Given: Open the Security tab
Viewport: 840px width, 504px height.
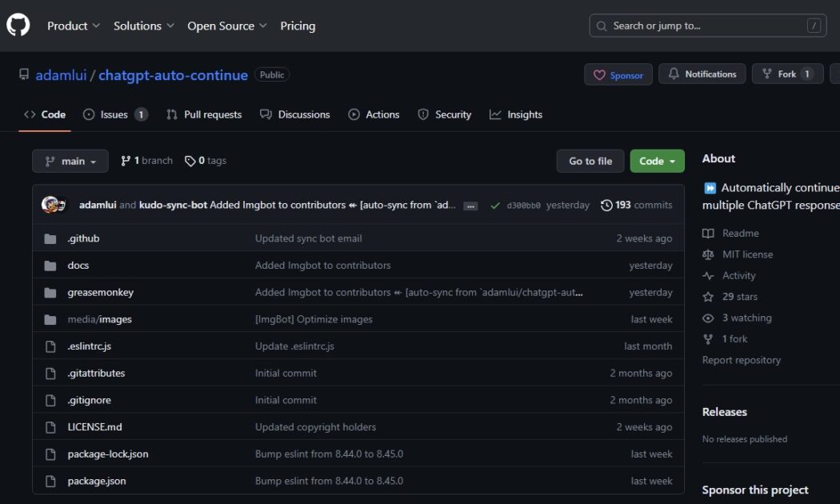Looking at the screenshot, I should 445,114.
